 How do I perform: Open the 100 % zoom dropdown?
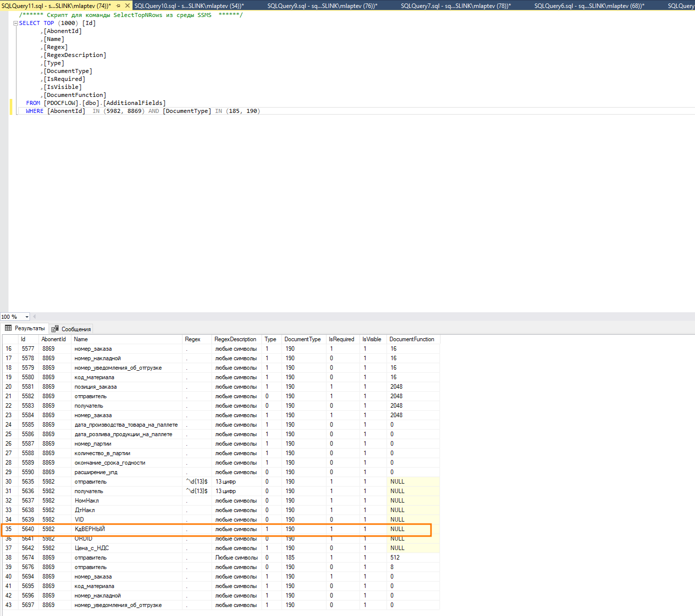pyautogui.click(x=27, y=317)
